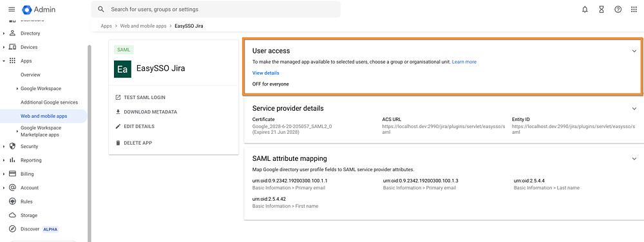This screenshot has width=644, height=242.
Task: Select Web and mobile apps menu item
Action: [x=44, y=116]
